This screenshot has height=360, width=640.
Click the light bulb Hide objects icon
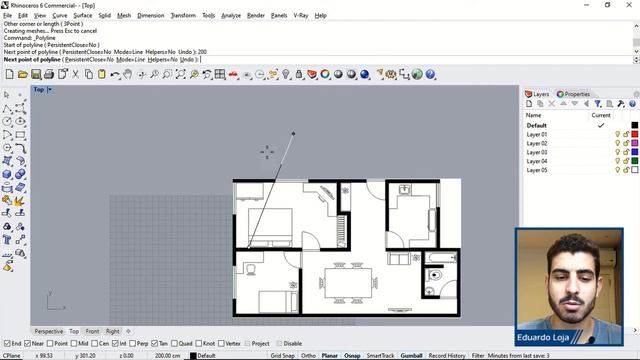click(286, 74)
